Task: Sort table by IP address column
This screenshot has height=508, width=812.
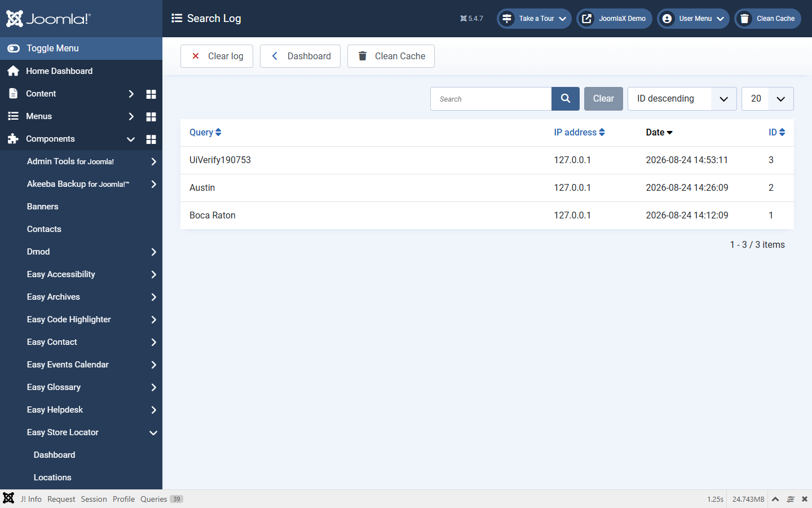Action: click(x=579, y=132)
